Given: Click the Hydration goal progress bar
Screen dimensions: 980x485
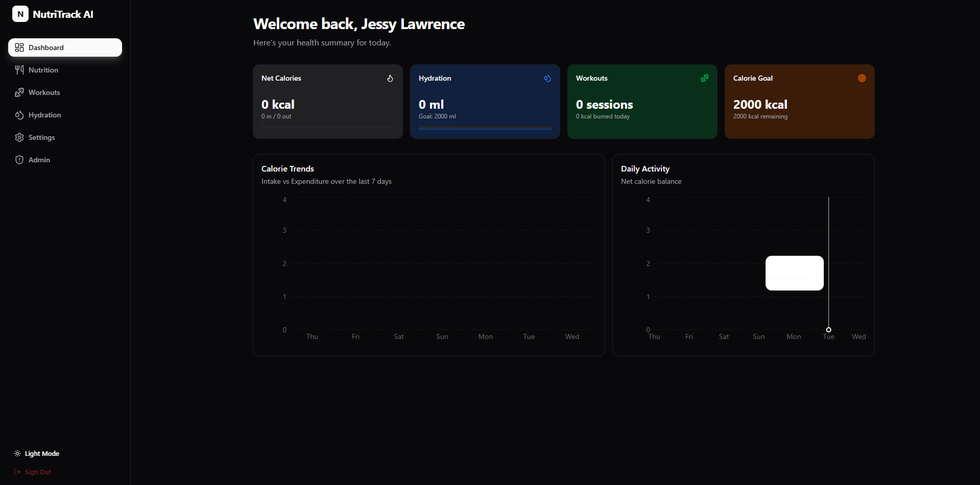Looking at the screenshot, I should (485, 128).
